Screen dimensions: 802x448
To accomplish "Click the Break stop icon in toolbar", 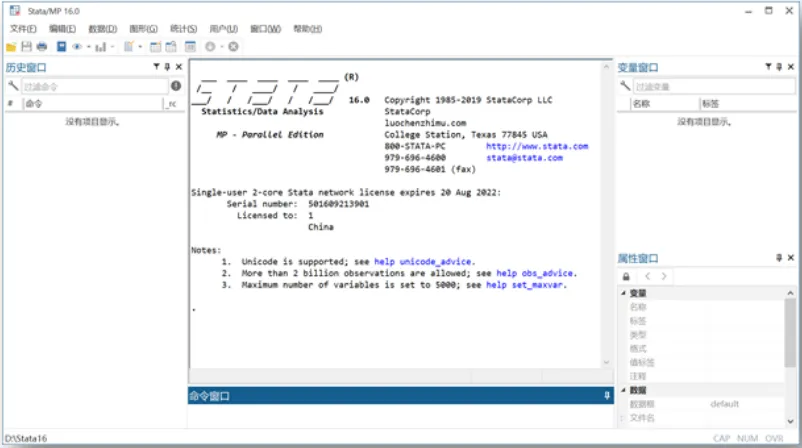I will [233, 47].
